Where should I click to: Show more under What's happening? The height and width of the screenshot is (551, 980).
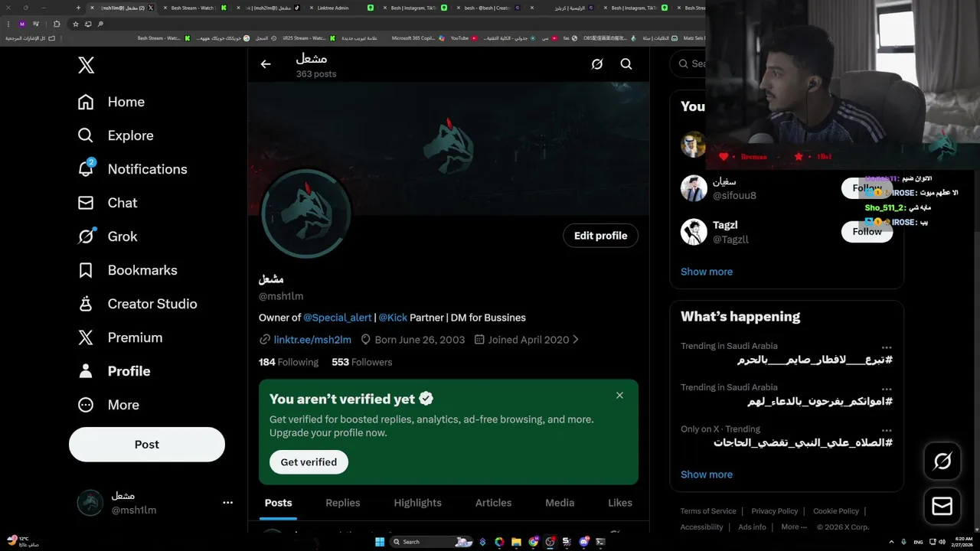(707, 474)
